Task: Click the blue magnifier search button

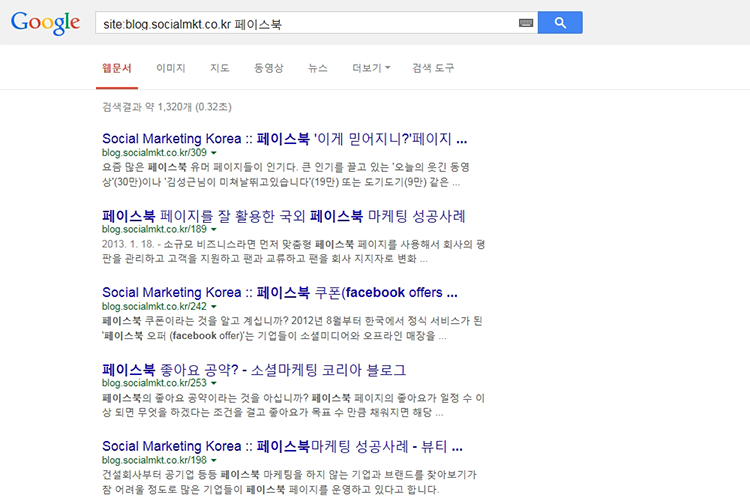Action: [560, 22]
